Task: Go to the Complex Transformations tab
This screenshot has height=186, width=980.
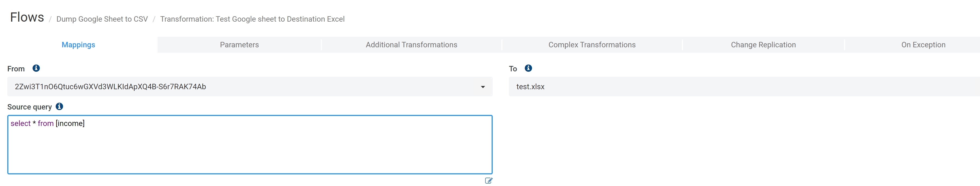Action: (592, 45)
